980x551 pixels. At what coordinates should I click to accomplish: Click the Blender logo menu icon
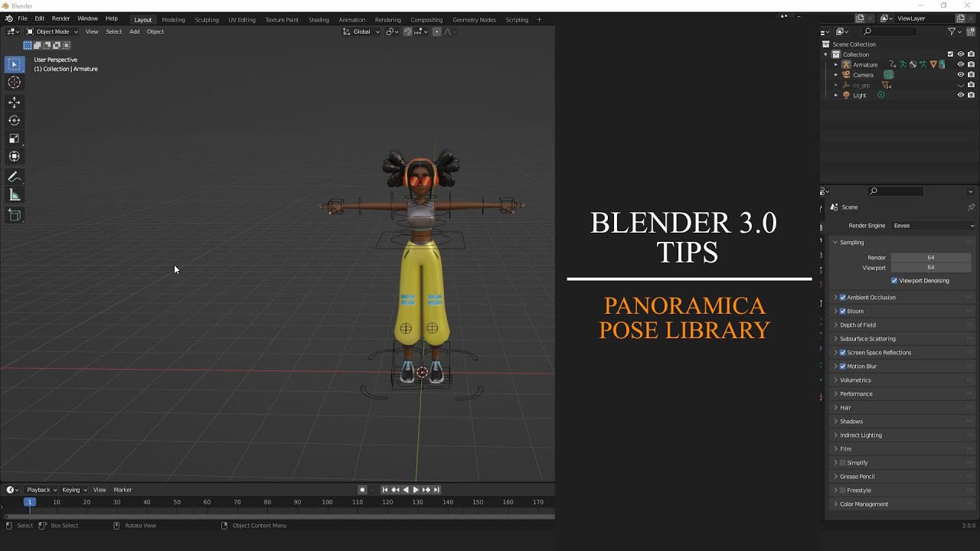point(8,18)
